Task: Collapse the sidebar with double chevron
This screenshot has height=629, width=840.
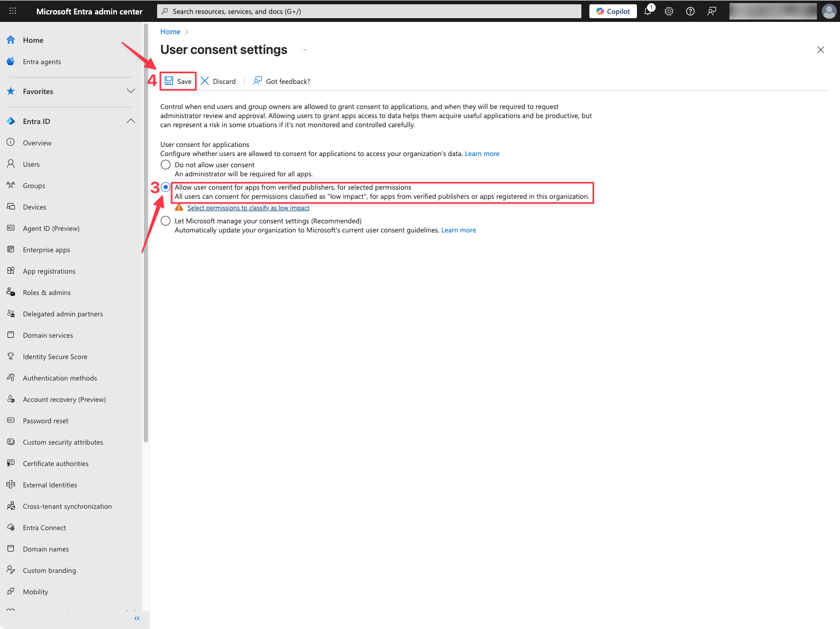Action: pyautogui.click(x=137, y=618)
